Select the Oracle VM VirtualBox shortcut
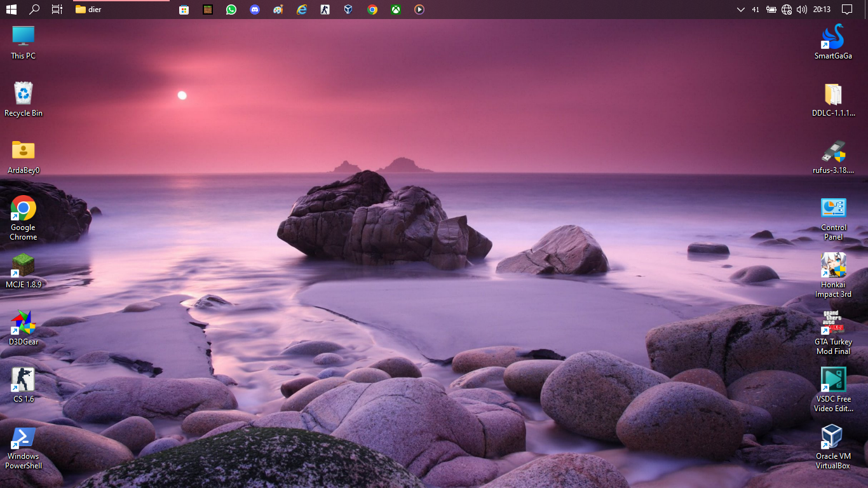Screen dimensions: 868x488 (833, 445)
